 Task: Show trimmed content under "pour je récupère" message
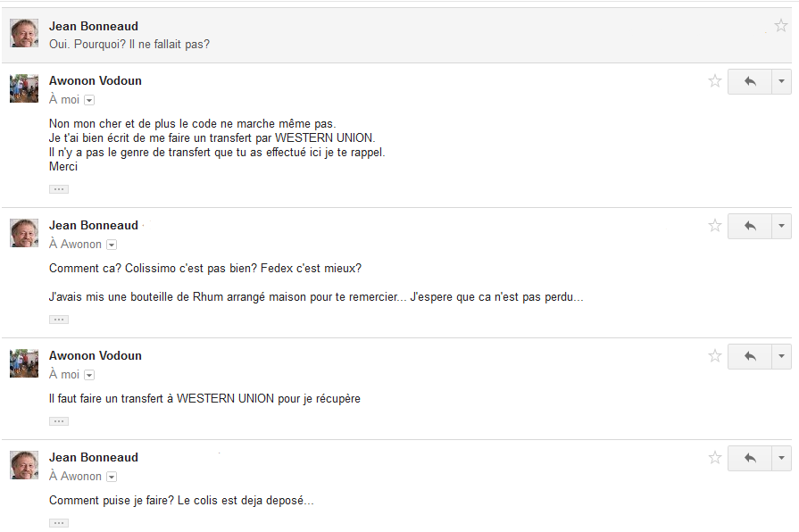pos(59,421)
